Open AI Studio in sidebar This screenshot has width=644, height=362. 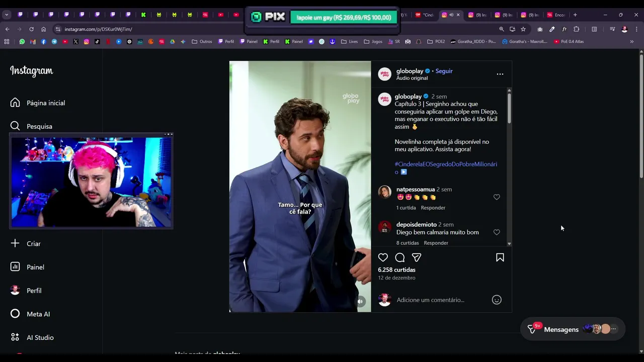pyautogui.click(x=32, y=337)
